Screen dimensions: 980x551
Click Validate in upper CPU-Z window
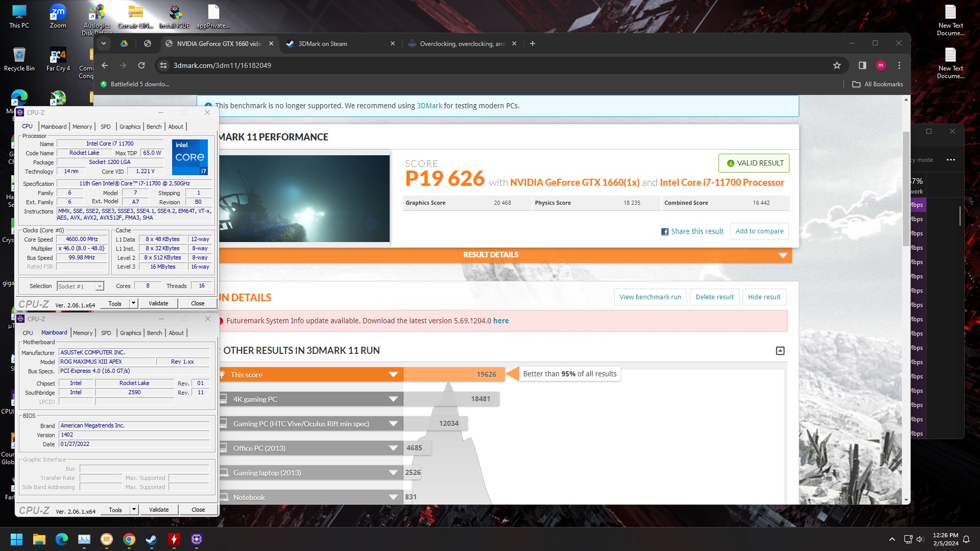[158, 303]
